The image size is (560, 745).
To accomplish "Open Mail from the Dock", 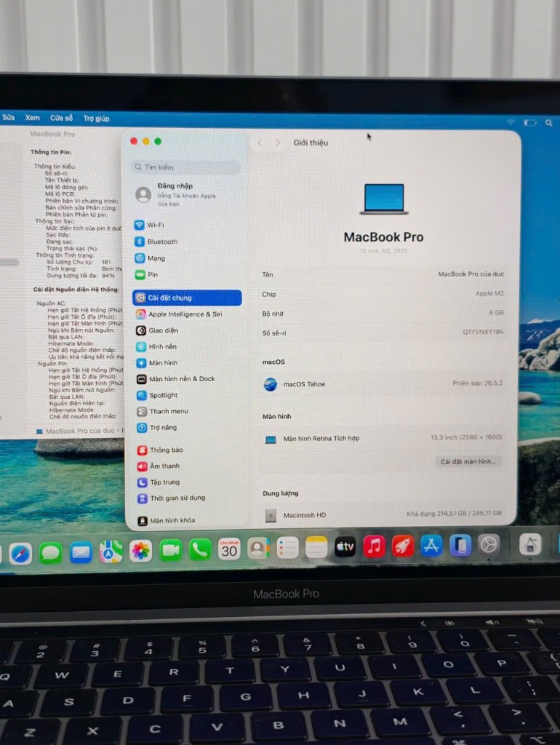I will tap(81, 553).
